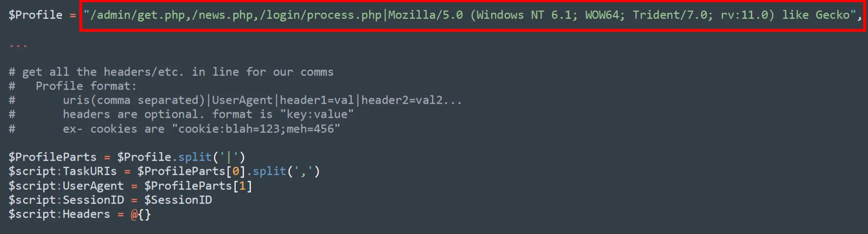The height and width of the screenshot is (234, 868).
Task: Click the $script:TaskURIs variable
Action: coord(62,172)
